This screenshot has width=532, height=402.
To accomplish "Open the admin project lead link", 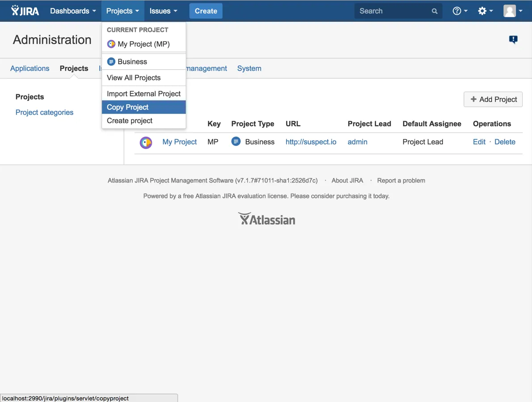I will coord(357,142).
